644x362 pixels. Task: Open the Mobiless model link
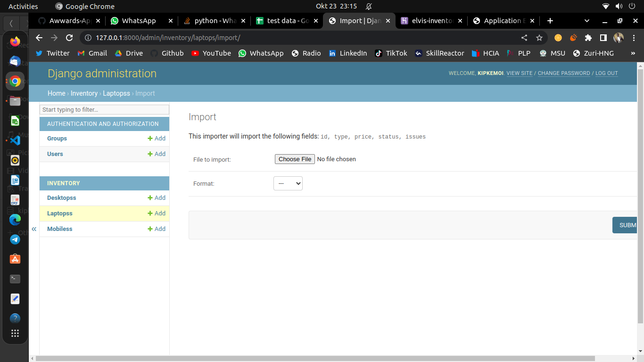pyautogui.click(x=60, y=229)
